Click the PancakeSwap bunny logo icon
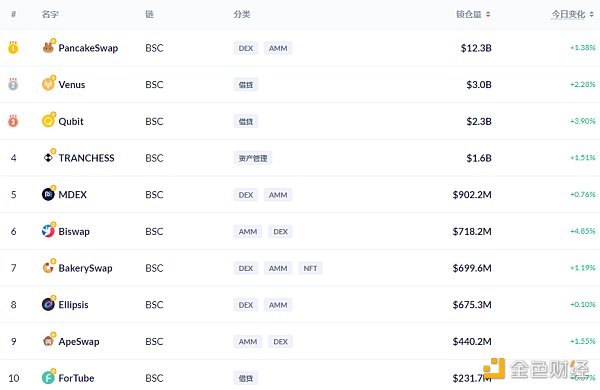This screenshot has width=600, height=390. pyautogui.click(x=48, y=48)
